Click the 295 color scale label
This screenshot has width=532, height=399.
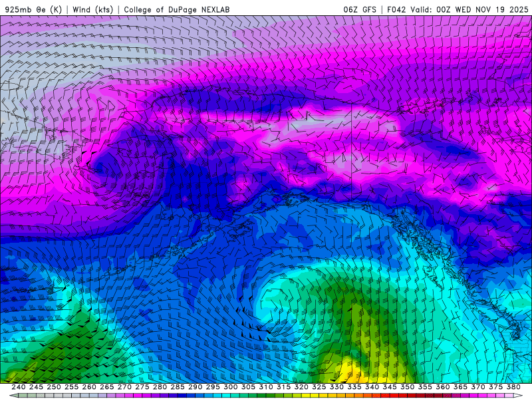tap(213, 387)
